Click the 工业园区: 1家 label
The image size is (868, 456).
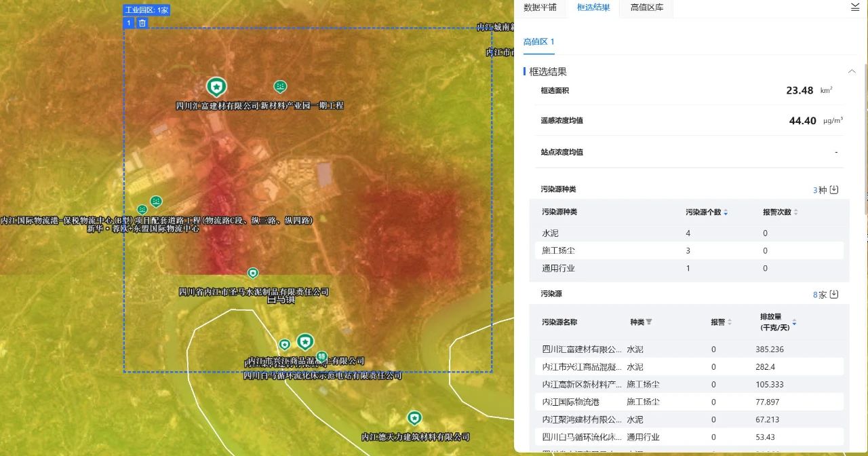coord(146,10)
